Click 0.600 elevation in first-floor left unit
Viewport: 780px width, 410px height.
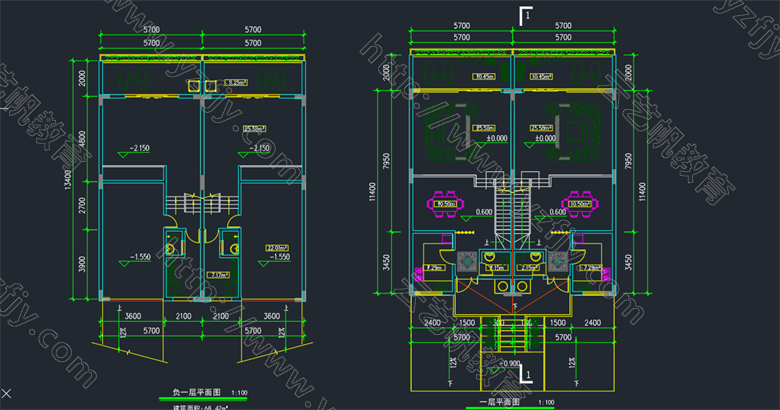[x=484, y=211]
